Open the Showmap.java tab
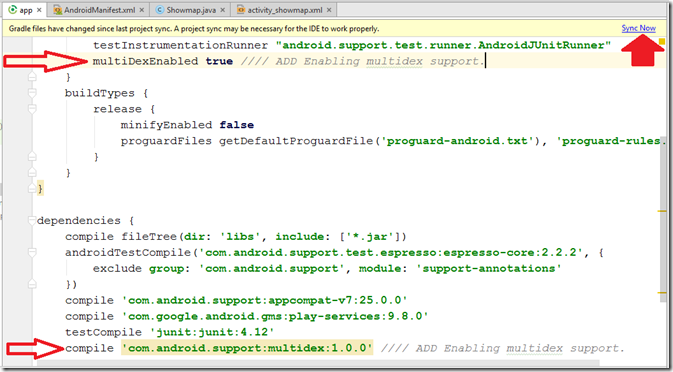Image resolution: width=673 pixels, height=372 pixels. tap(190, 9)
